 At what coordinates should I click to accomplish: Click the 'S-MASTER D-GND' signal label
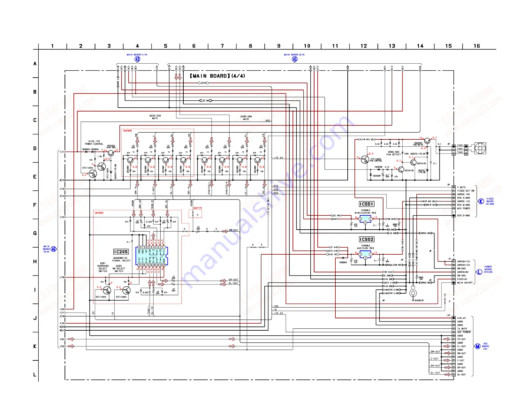(x=391, y=290)
